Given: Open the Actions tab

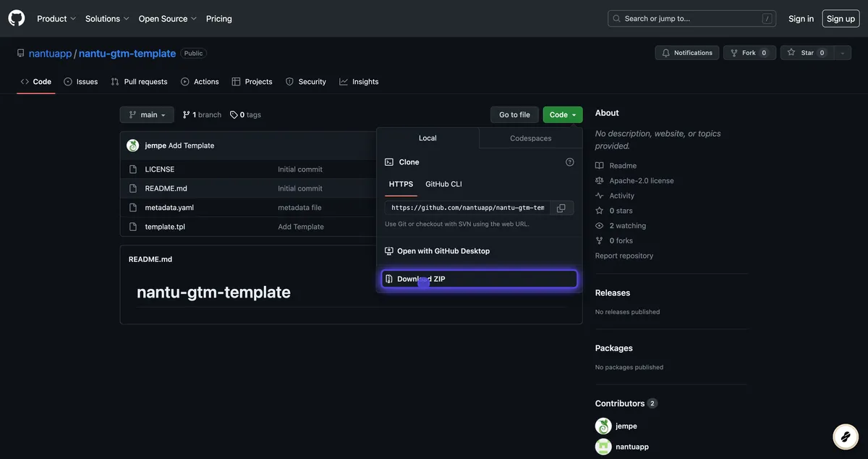Looking at the screenshot, I should (200, 82).
